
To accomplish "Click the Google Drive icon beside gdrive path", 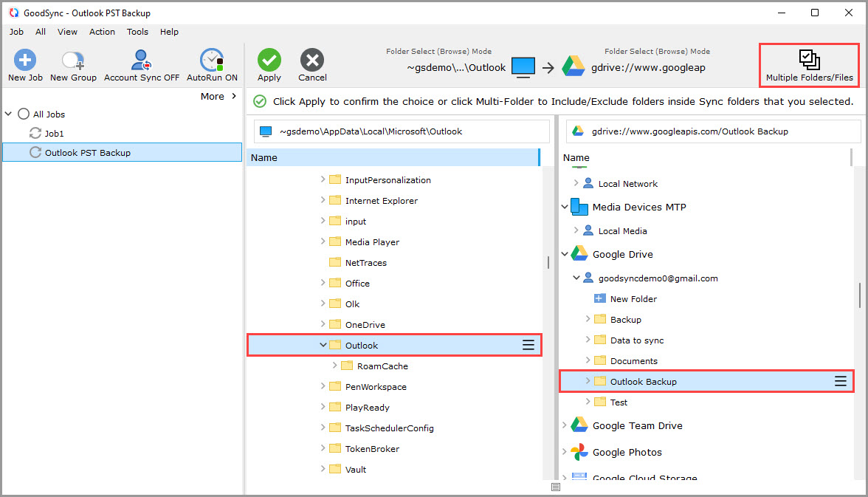I will tap(573, 66).
